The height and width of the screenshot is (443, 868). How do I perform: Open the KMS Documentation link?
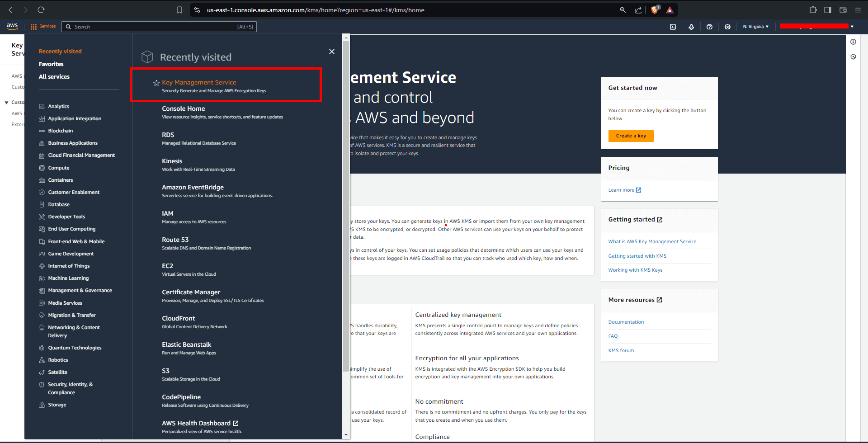pyautogui.click(x=626, y=322)
